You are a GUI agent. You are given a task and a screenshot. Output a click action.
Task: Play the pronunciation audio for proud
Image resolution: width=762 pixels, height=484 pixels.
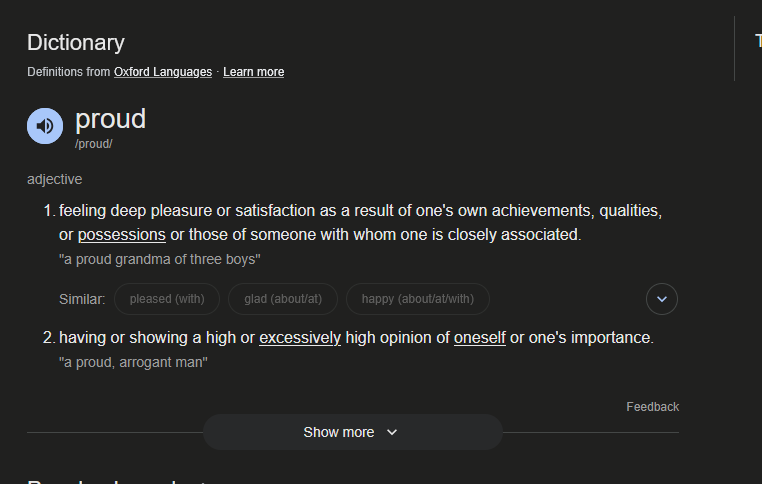coord(45,126)
